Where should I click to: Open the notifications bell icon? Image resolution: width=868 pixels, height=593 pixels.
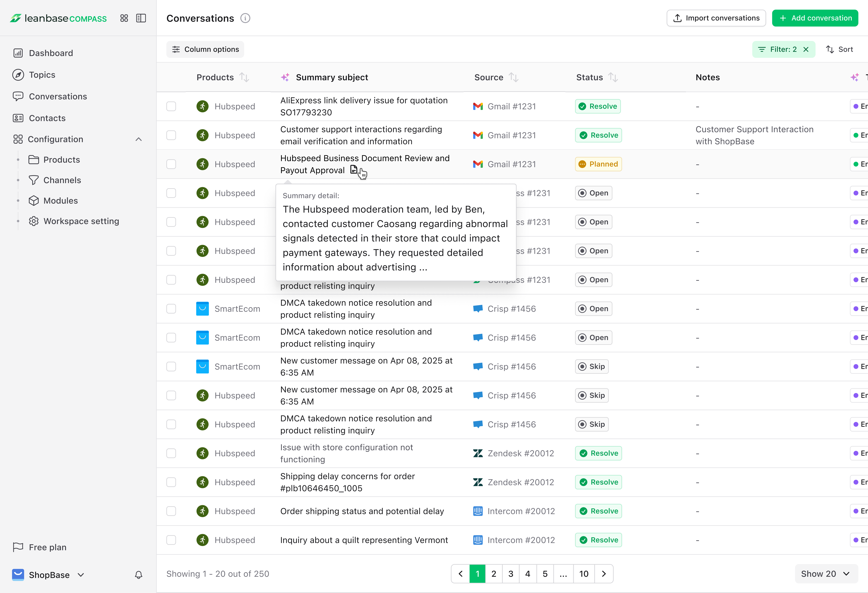pyautogui.click(x=139, y=575)
